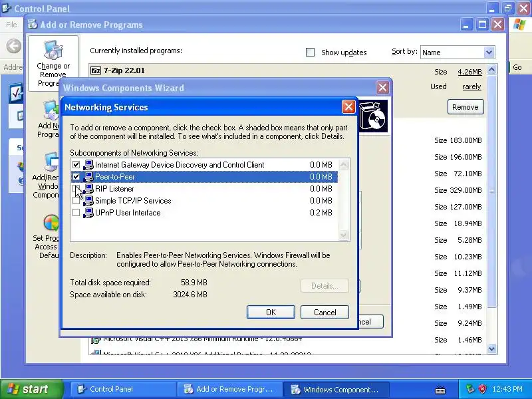Close the Windows Components Wizard window

(383, 88)
